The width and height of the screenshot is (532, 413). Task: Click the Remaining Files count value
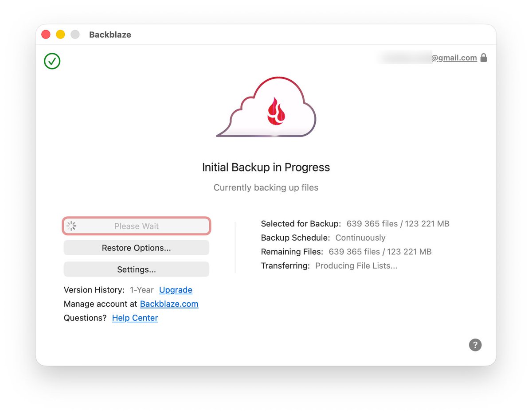[x=380, y=252]
